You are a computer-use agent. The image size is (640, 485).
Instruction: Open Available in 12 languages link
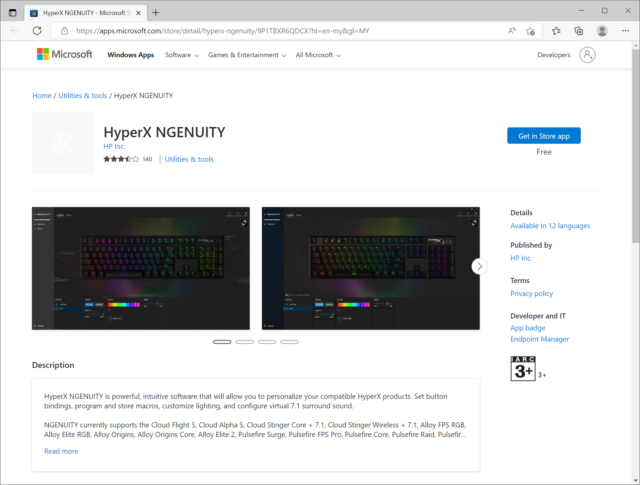[x=550, y=226]
